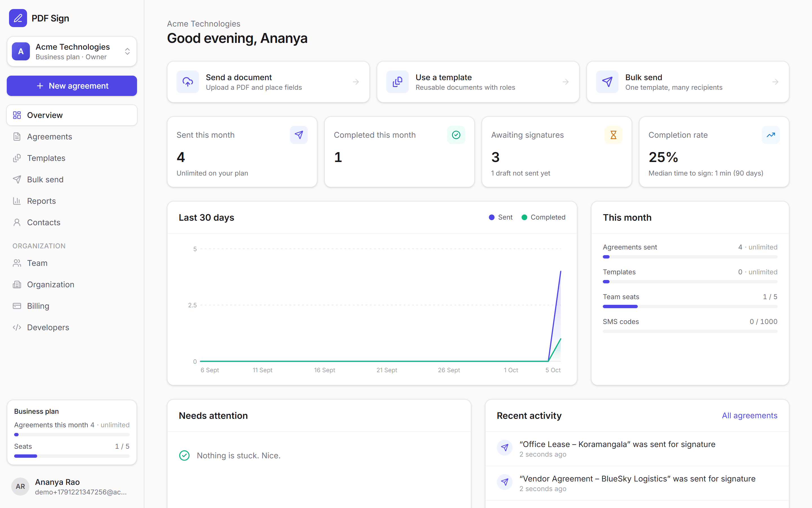This screenshot has width=812, height=508.
Task: Open the Acme Technologies organization switcher
Action: 72,51
